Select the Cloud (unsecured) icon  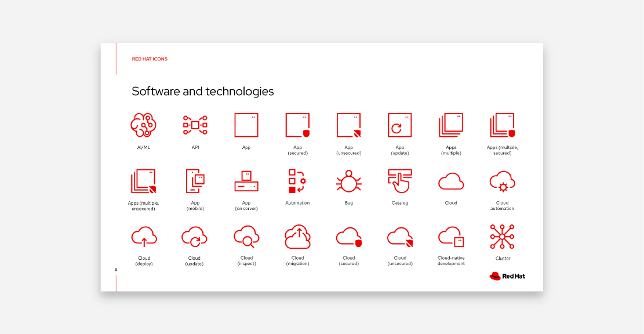pos(400,237)
